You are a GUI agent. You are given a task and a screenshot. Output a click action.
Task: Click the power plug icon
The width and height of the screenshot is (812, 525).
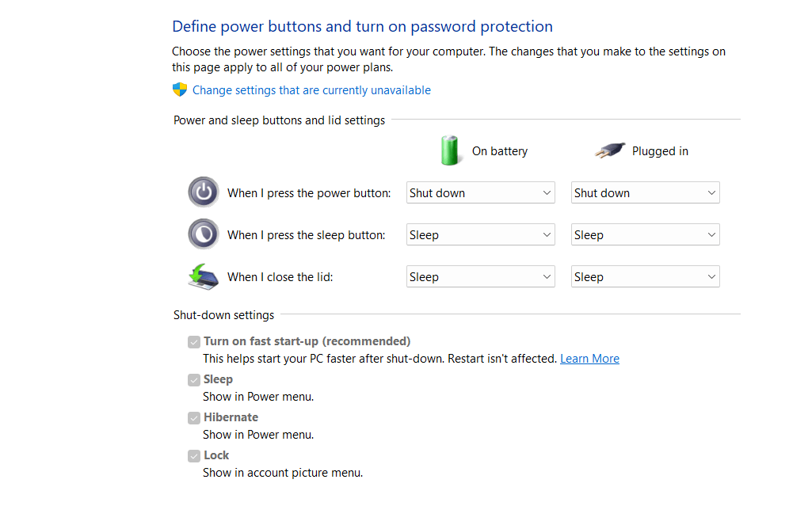pyautogui.click(x=610, y=150)
